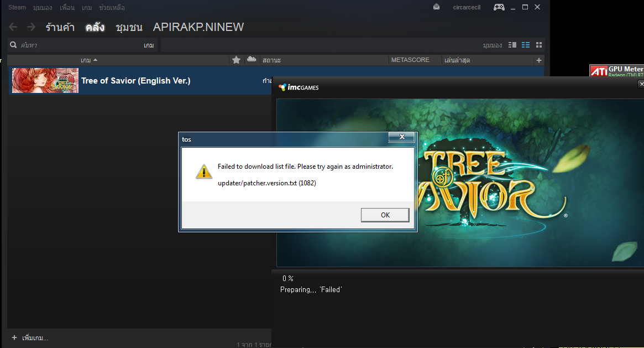Add a column with the plus icon
This screenshot has height=348, width=644.
539,60
